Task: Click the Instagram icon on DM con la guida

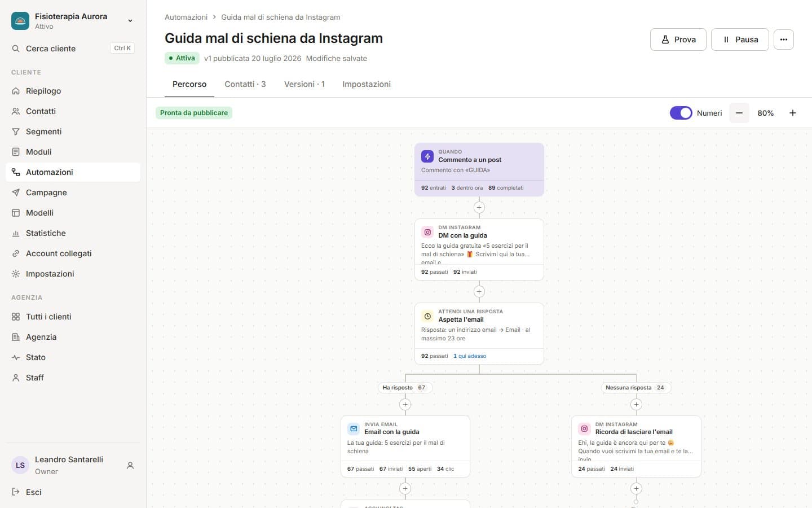Action: tap(427, 232)
